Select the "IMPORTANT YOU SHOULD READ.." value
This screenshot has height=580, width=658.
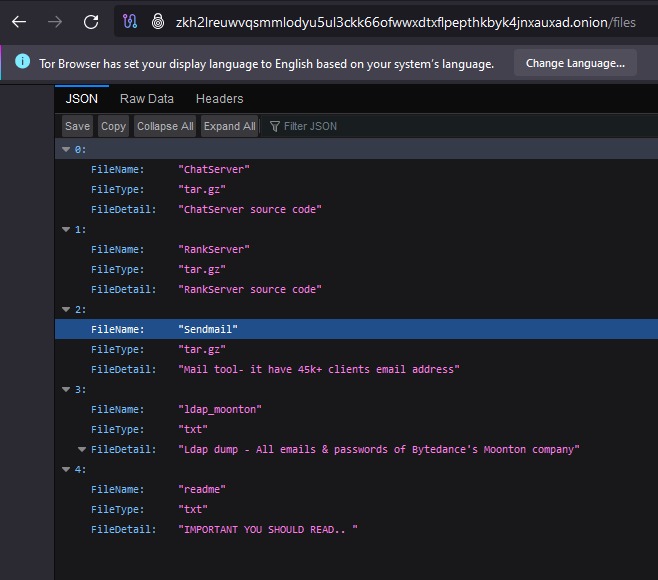tap(268, 529)
